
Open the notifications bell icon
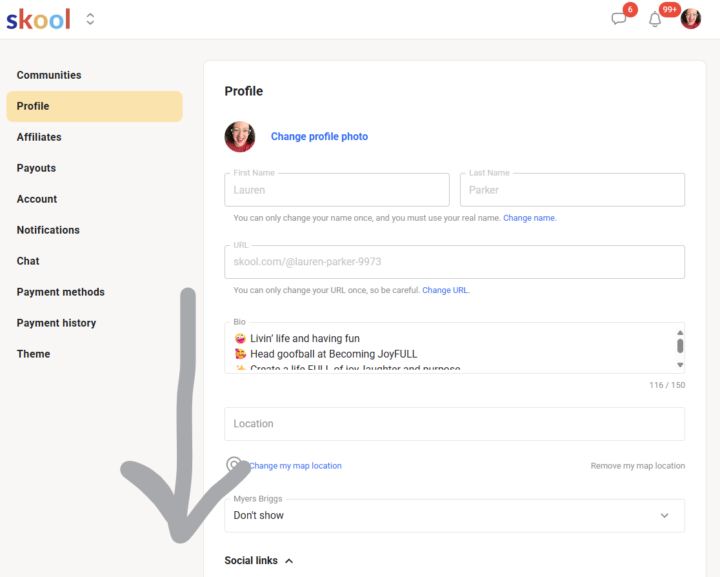click(x=655, y=20)
